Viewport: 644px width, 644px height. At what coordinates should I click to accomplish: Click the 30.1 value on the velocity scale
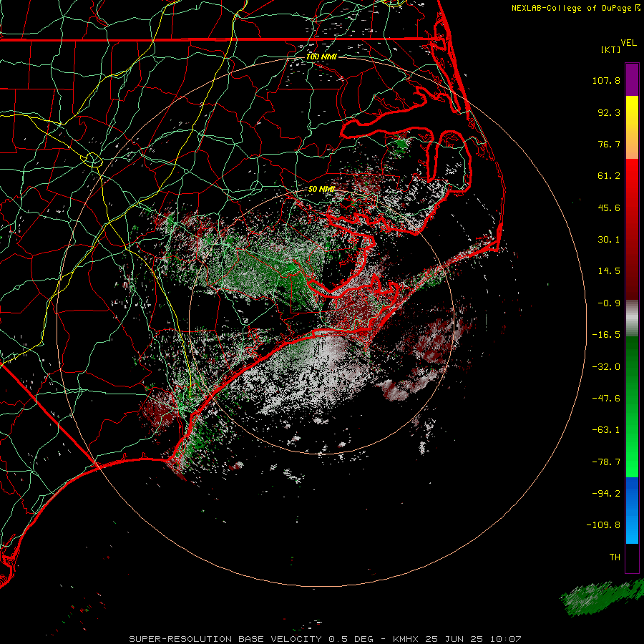tap(609, 240)
